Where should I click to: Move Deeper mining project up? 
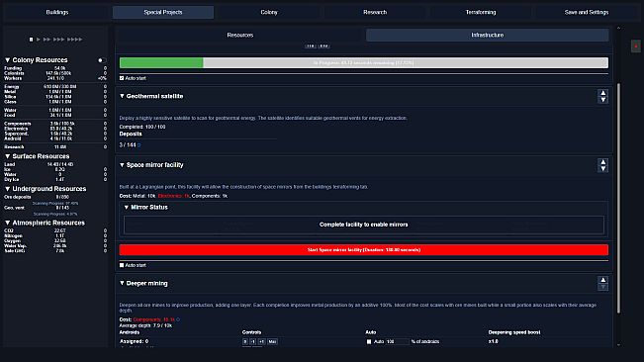pyautogui.click(x=602, y=280)
